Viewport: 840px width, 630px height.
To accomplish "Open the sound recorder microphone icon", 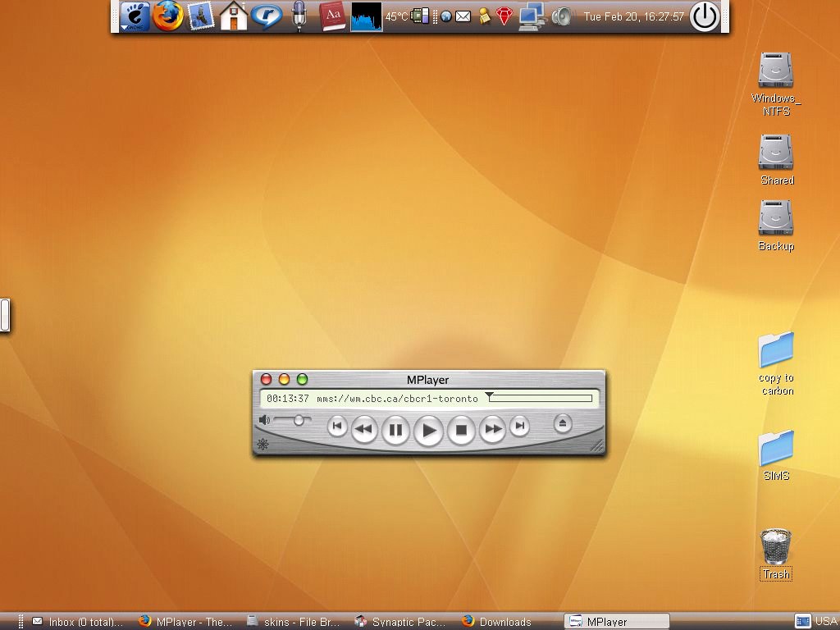I will click(x=299, y=16).
